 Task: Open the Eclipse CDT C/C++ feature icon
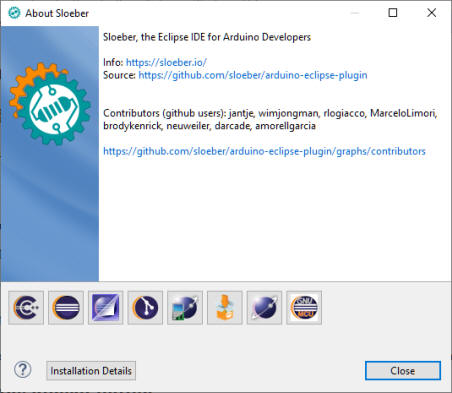click(x=26, y=307)
